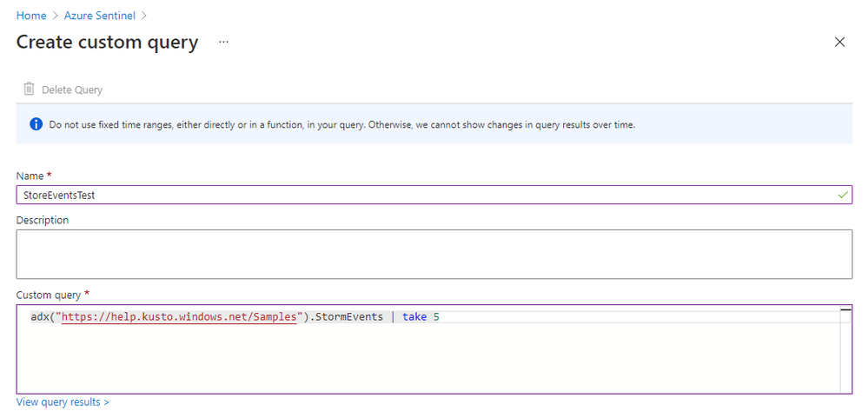Click the Delete Query trash icon

29,89
